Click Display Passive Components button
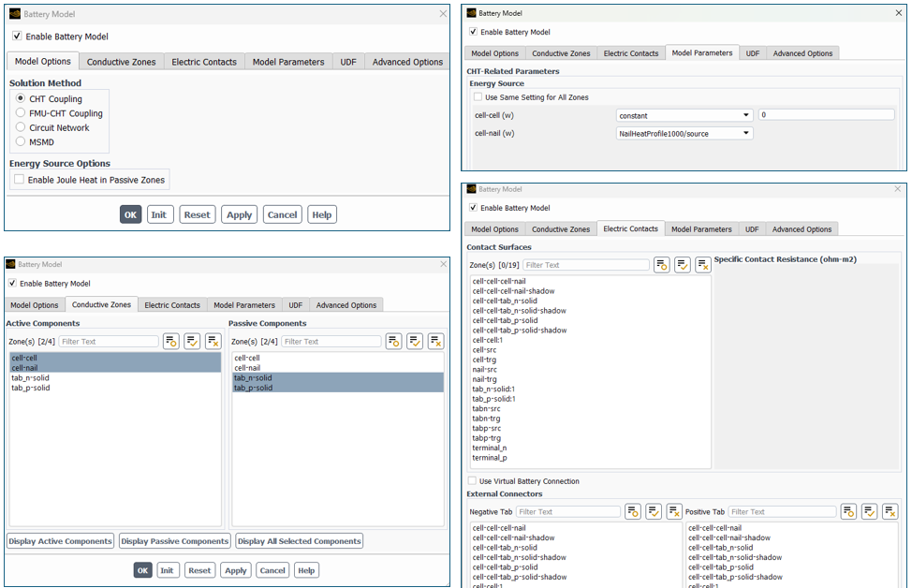Viewport: 912px width, 588px height. pyautogui.click(x=175, y=541)
